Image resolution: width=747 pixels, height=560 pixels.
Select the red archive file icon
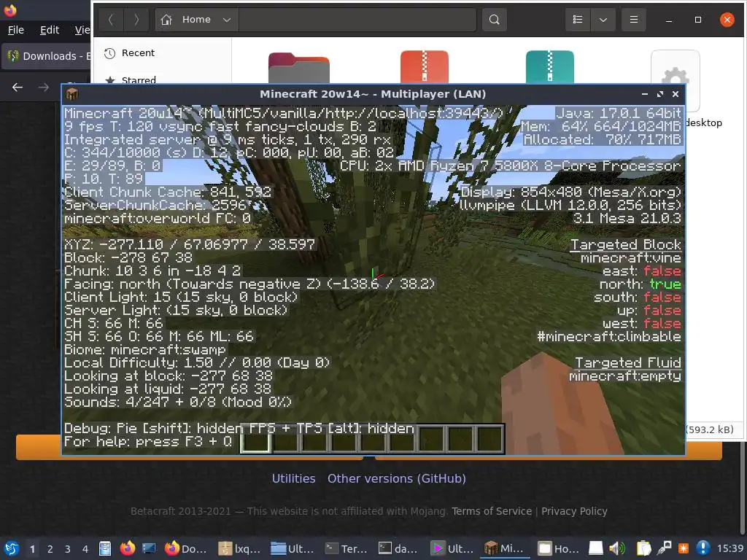click(424, 66)
